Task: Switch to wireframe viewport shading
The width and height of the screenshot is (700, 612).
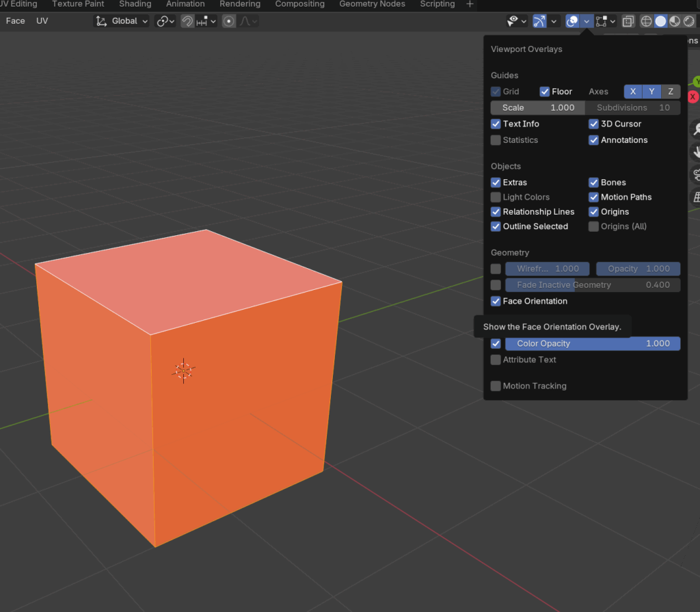Action: tap(646, 21)
